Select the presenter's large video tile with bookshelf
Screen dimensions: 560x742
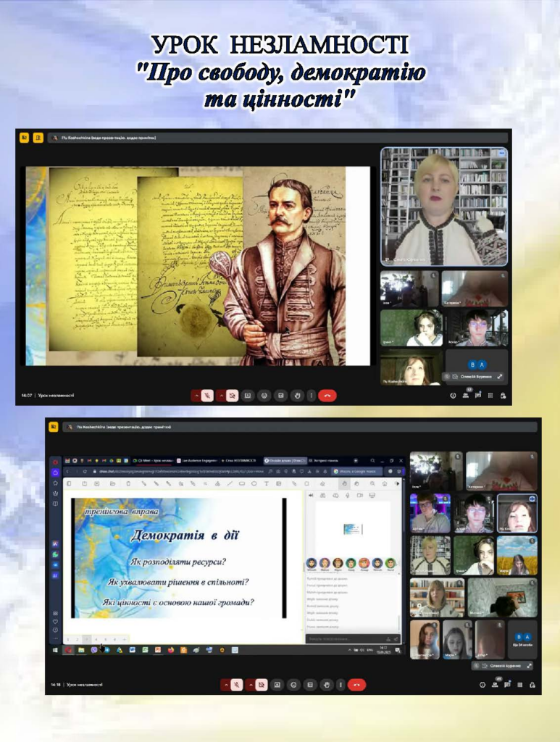[x=443, y=207]
